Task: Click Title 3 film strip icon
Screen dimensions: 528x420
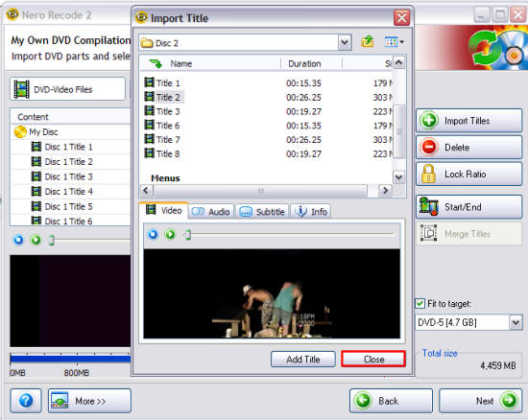Action: pos(150,110)
